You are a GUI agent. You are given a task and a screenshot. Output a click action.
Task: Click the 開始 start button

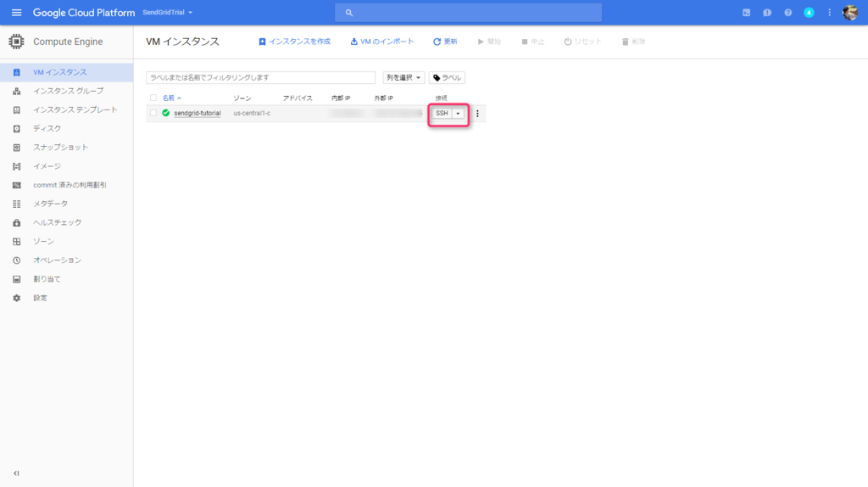click(489, 42)
